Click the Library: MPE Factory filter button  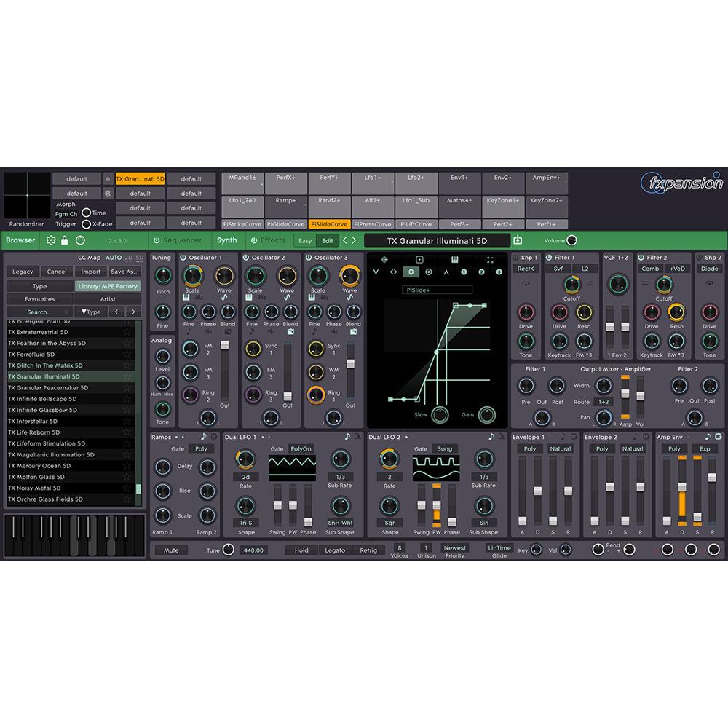click(x=108, y=286)
